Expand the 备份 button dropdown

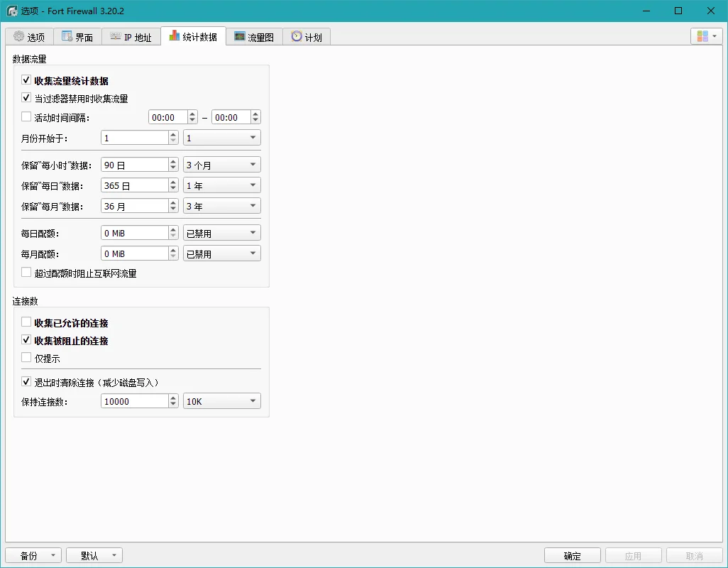coord(53,555)
